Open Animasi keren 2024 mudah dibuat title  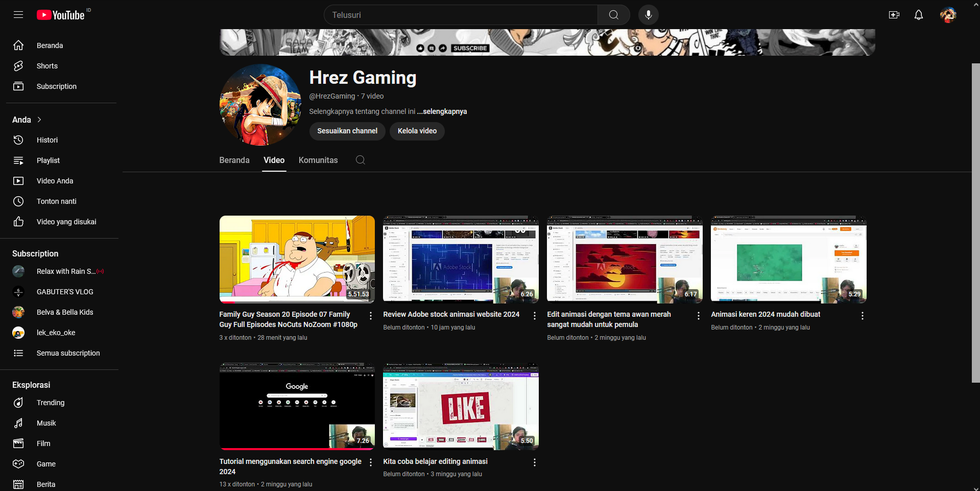click(766, 314)
